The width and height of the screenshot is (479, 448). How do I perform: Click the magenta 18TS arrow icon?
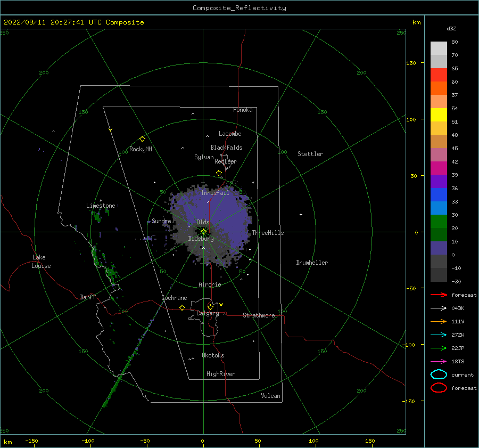(439, 362)
